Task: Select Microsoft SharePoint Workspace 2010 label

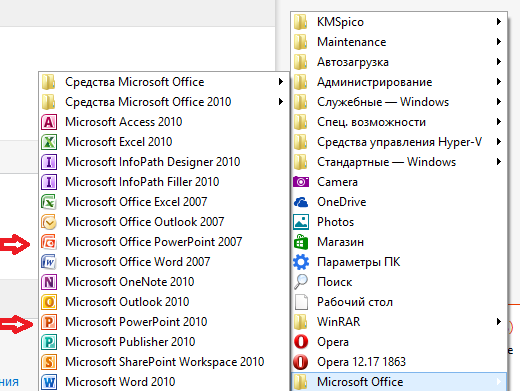Action: coord(165,362)
